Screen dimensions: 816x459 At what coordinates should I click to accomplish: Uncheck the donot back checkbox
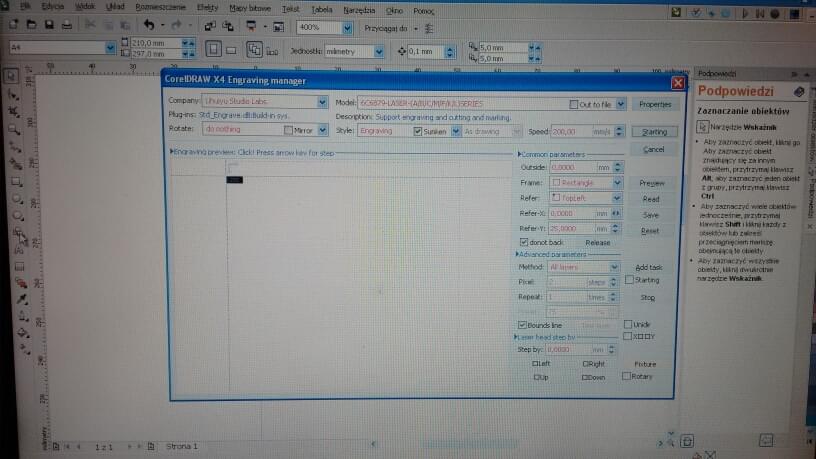524,242
